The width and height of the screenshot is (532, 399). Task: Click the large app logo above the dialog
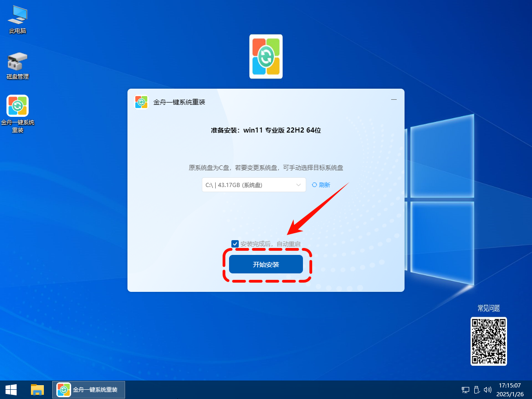[x=266, y=56]
